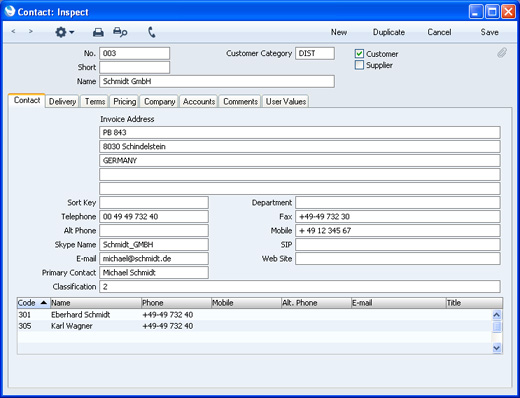Image resolution: width=520 pixels, height=398 pixels.
Task: Click contact list scroll down arrow
Action: tap(497, 348)
